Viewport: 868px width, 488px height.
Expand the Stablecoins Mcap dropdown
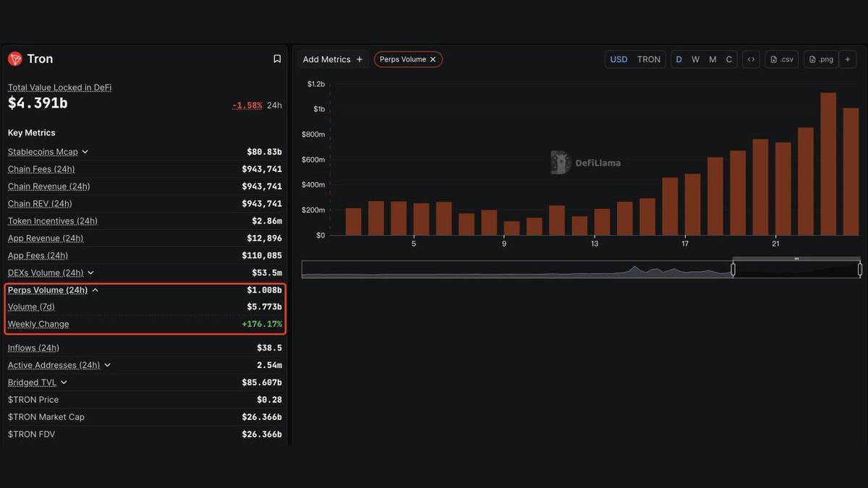[x=85, y=152]
